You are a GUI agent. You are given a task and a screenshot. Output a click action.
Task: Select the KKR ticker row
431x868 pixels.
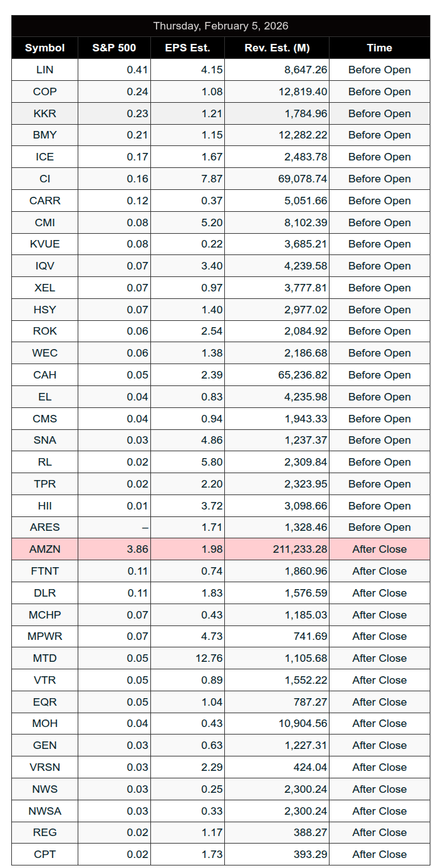pyautogui.click(x=44, y=113)
